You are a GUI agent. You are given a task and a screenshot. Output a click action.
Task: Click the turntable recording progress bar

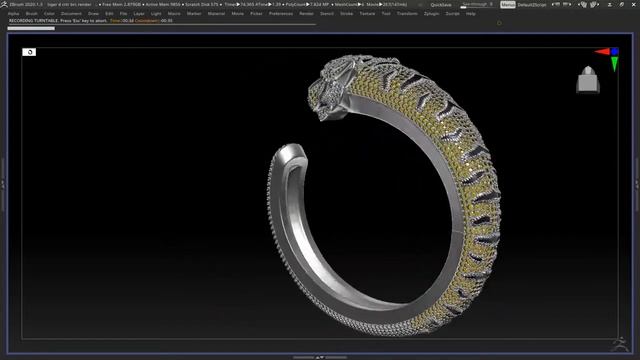(31, 28)
